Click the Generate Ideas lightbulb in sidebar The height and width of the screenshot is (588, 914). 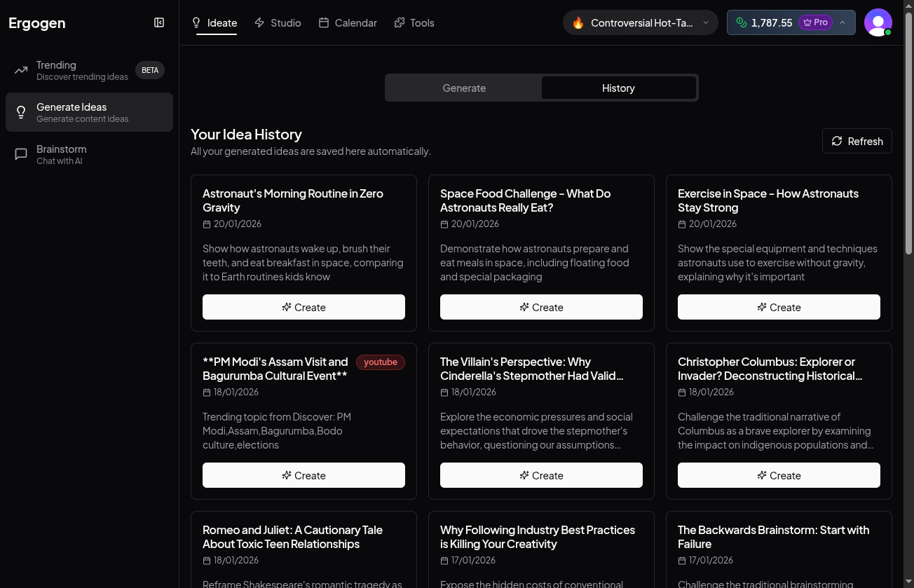pyautogui.click(x=21, y=112)
